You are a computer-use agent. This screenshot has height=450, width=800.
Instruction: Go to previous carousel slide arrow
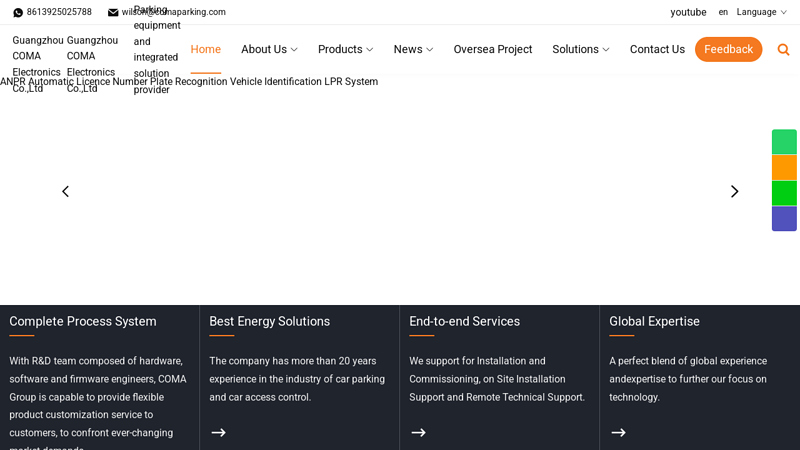65,191
